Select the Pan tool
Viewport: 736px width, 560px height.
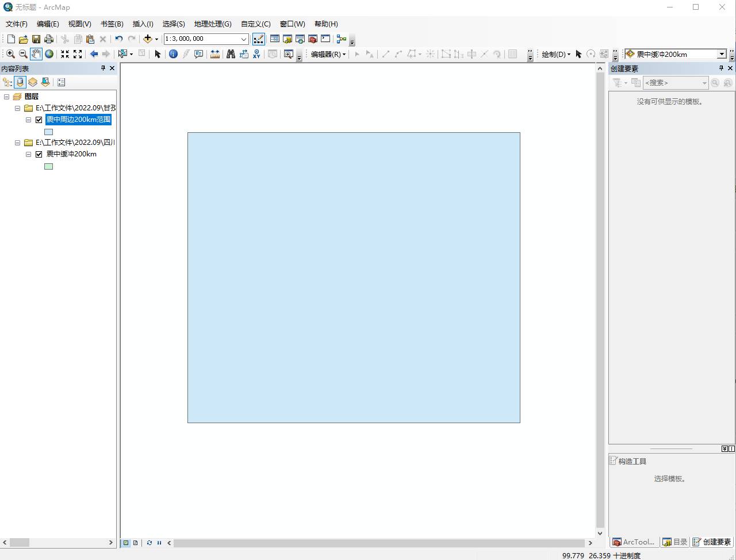click(x=36, y=53)
